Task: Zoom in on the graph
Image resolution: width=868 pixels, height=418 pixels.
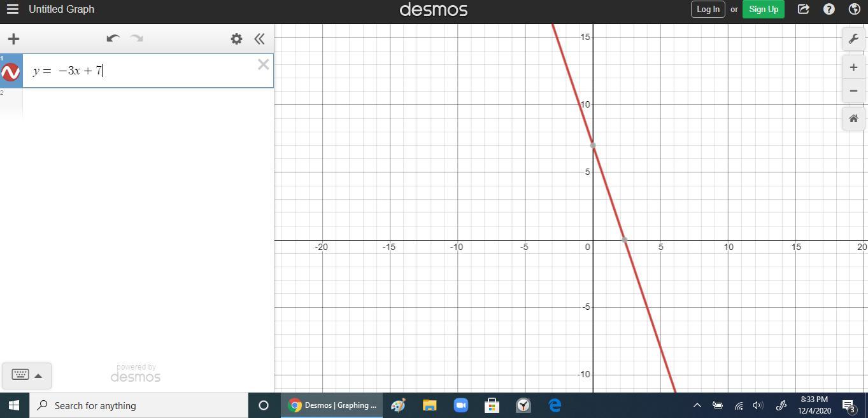Action: click(853, 67)
